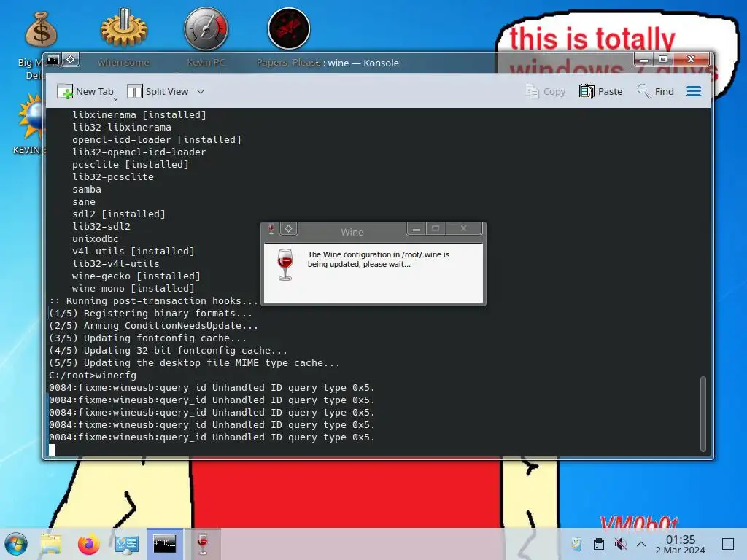
Task: Click the Wine dialog titlebar glass icon
Action: tap(271, 229)
